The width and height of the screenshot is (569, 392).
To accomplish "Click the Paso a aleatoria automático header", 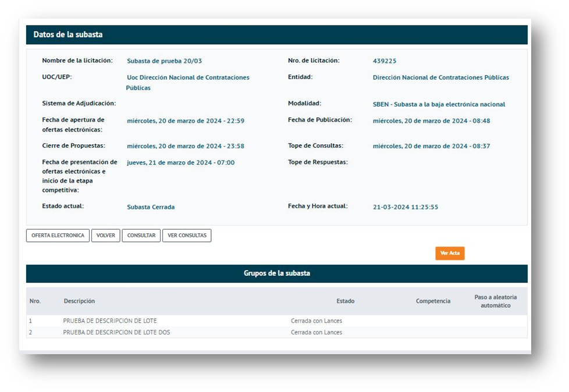I will (x=496, y=301).
